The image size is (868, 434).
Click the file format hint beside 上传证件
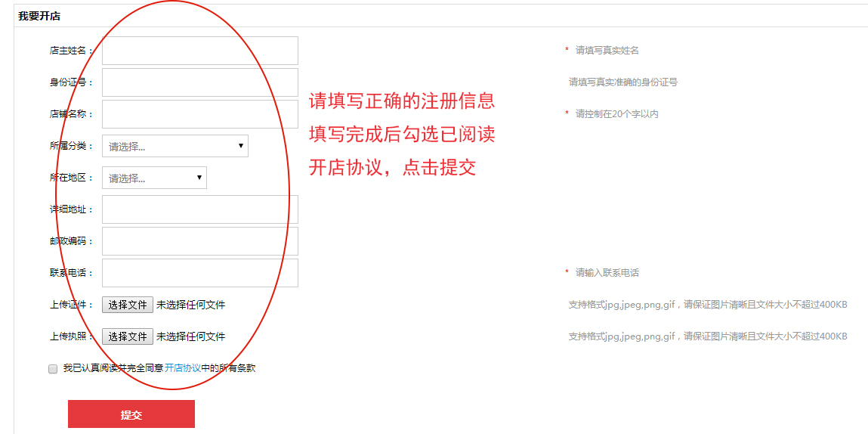click(x=708, y=305)
